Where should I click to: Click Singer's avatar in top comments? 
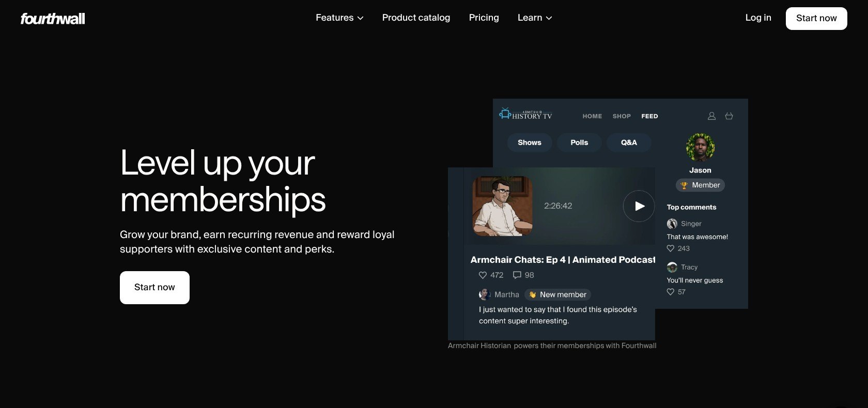[672, 224]
